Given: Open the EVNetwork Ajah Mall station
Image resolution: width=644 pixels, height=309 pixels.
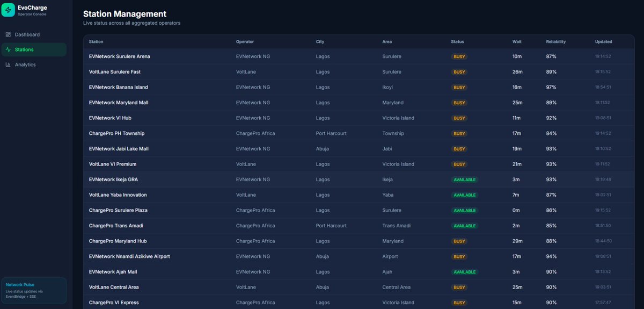Looking at the screenshot, I should click(113, 272).
